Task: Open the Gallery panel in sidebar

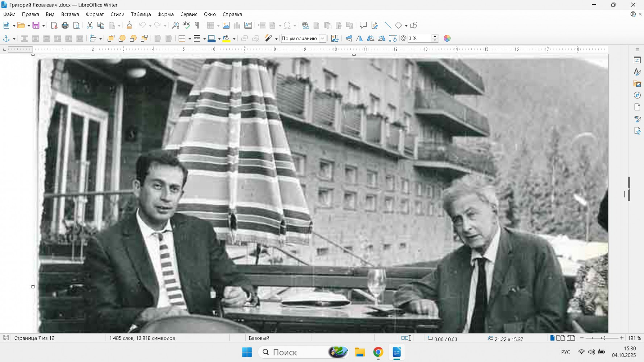Action: point(637,84)
